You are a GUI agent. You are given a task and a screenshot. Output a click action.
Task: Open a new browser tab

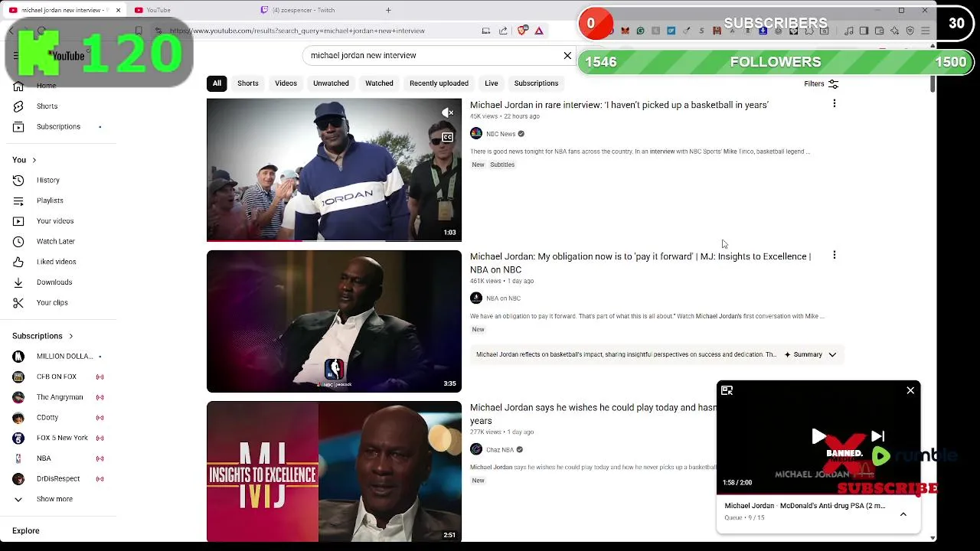[x=388, y=10]
